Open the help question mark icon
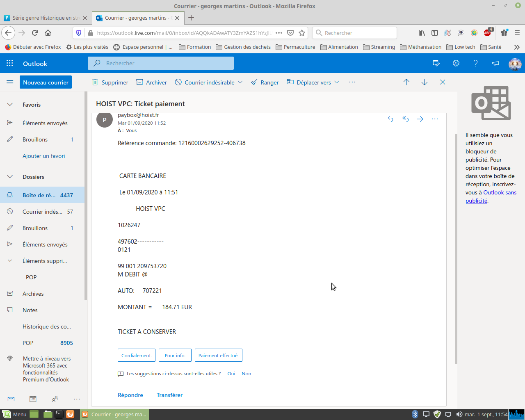525x420 pixels. click(475, 63)
